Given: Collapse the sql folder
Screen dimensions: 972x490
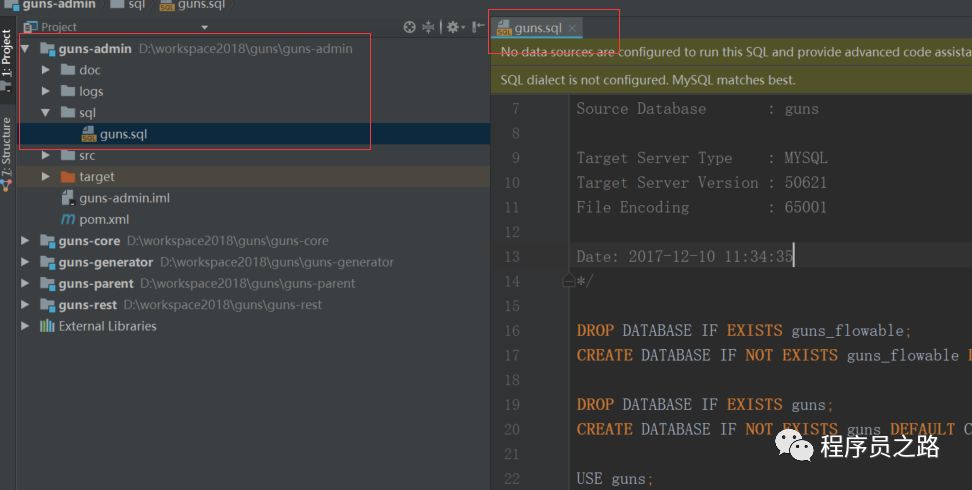Looking at the screenshot, I should [x=45, y=113].
